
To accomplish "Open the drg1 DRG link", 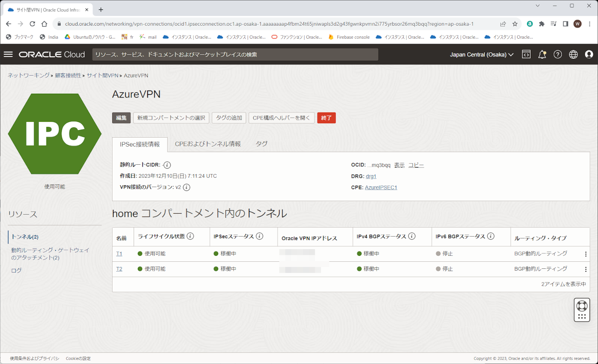I will pos(371,176).
